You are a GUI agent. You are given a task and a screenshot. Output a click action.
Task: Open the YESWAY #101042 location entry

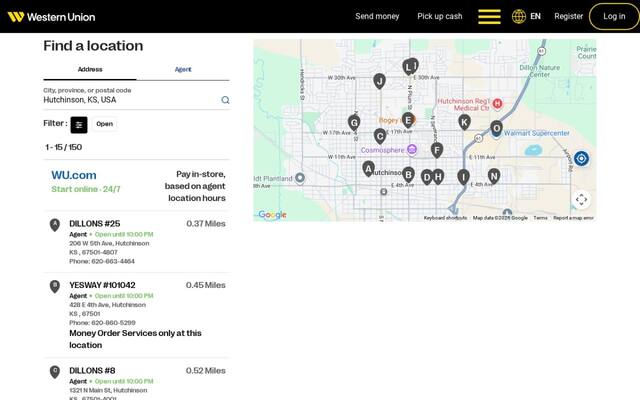click(x=136, y=315)
